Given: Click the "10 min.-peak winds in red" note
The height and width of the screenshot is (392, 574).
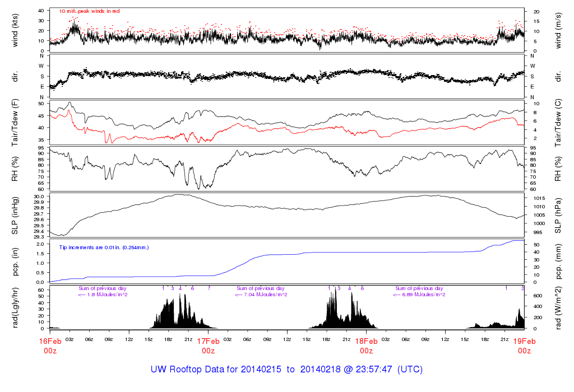Looking at the screenshot, I should pos(89,11).
